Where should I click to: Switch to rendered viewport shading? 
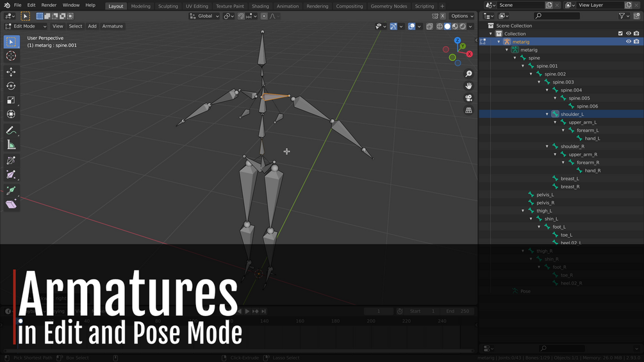coord(463,26)
